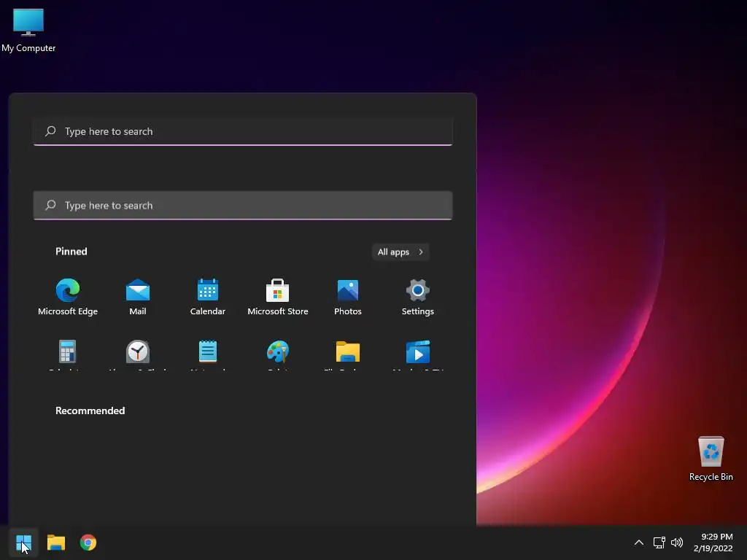Open Settings from pinned apps
Viewport: 747px width, 560px height.
pyautogui.click(x=418, y=297)
